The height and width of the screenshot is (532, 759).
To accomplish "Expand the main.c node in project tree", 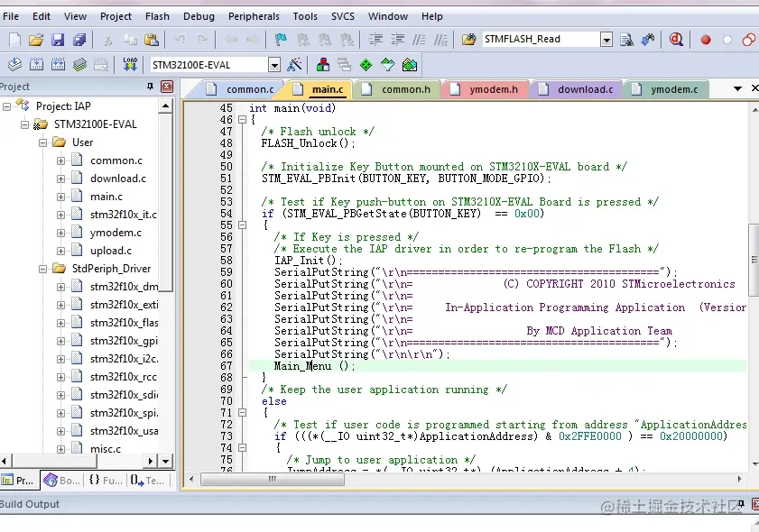I will tap(61, 197).
